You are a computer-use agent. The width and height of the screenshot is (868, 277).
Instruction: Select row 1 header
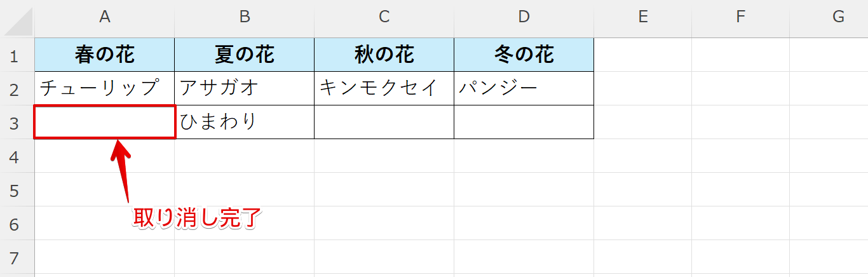coord(17,55)
